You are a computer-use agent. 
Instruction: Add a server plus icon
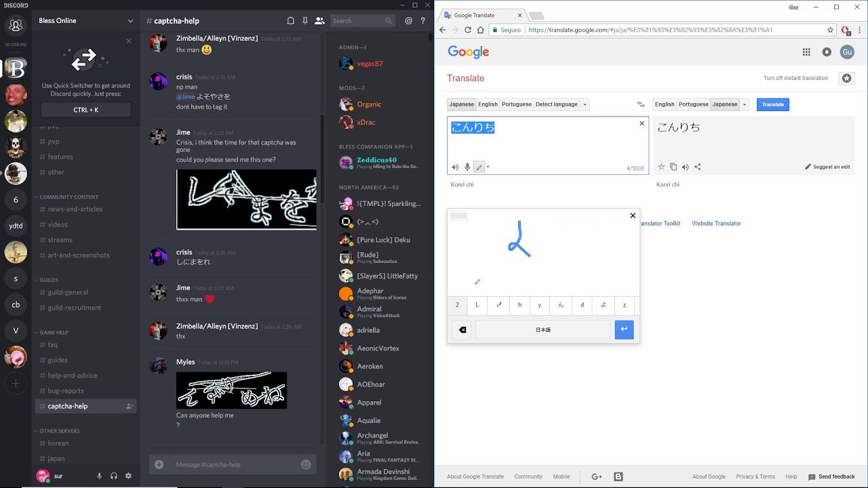click(x=16, y=384)
